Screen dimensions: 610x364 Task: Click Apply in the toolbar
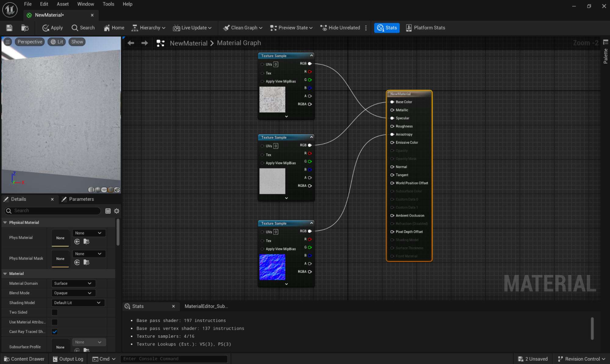tap(52, 28)
